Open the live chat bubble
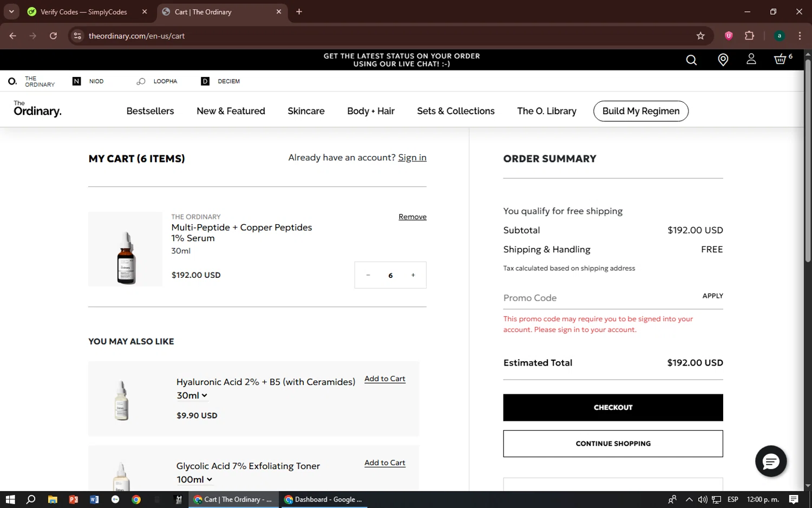 pyautogui.click(x=771, y=461)
